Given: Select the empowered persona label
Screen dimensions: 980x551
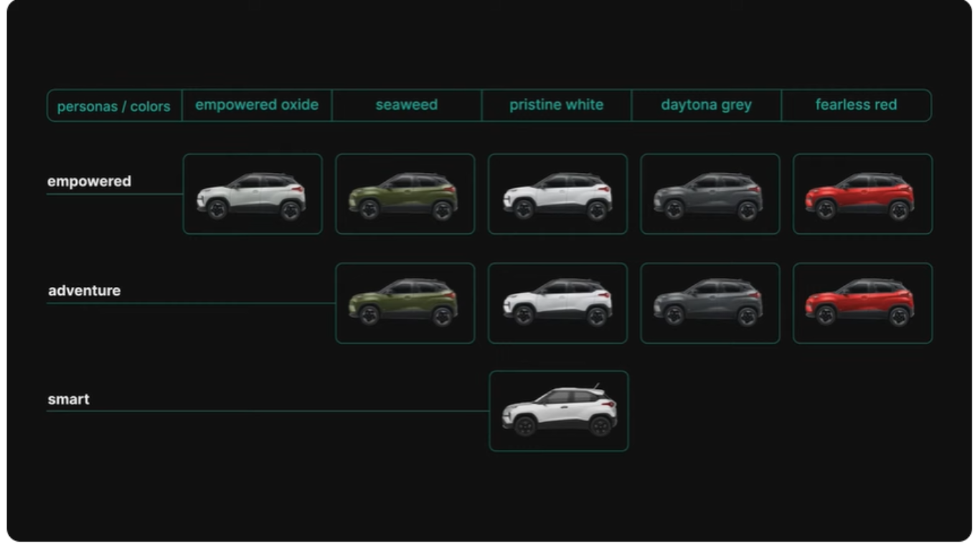Looking at the screenshot, I should (x=90, y=182).
